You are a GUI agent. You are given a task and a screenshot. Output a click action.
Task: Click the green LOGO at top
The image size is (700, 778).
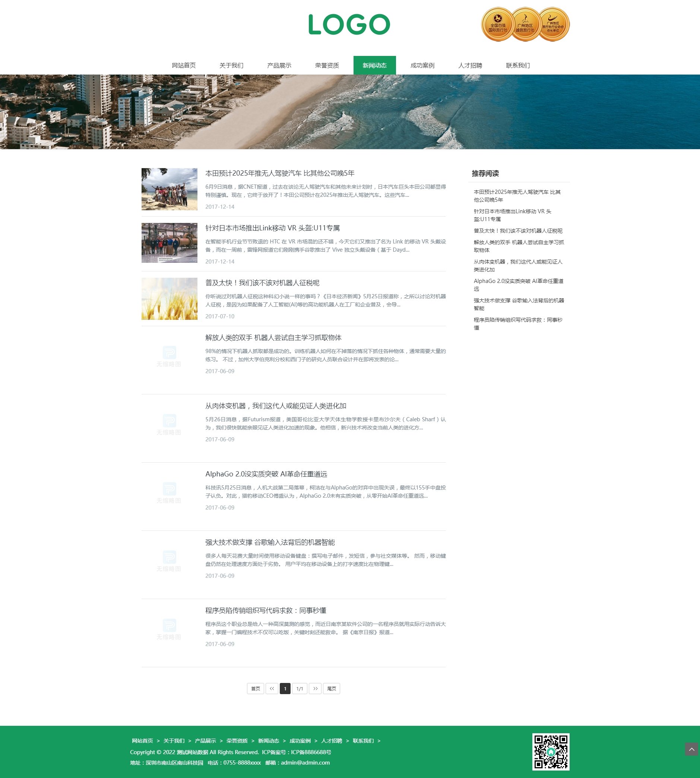[x=349, y=24]
